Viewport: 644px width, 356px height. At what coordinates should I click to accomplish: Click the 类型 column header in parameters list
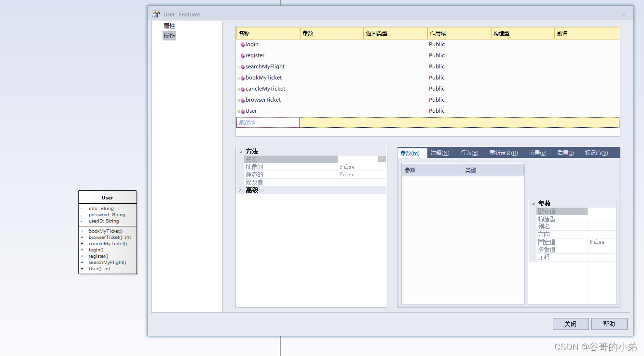(x=493, y=170)
